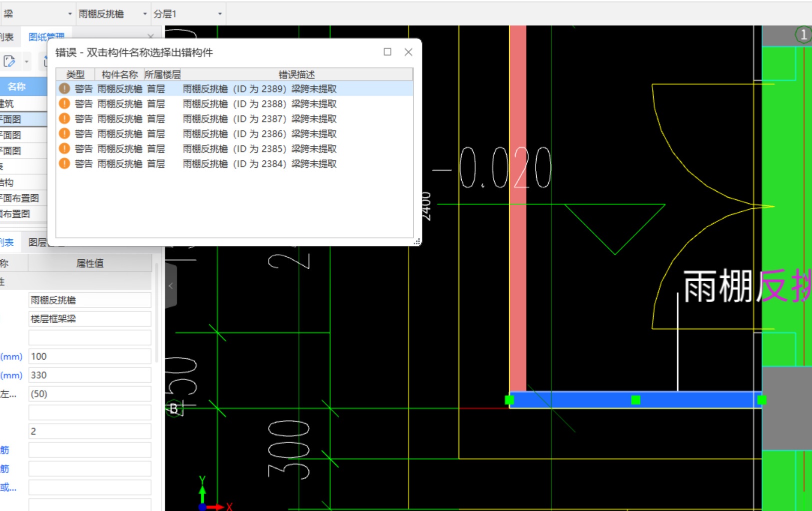
Task: Open the arrow beside the add drawing icon
Action: point(26,62)
